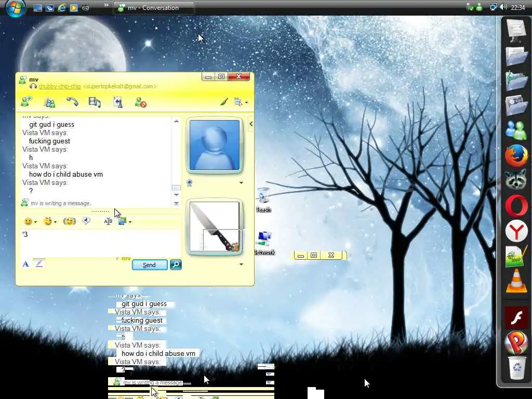The height and width of the screenshot is (399, 532).
Task: Click the Network desktop icon
Action: coord(264,243)
